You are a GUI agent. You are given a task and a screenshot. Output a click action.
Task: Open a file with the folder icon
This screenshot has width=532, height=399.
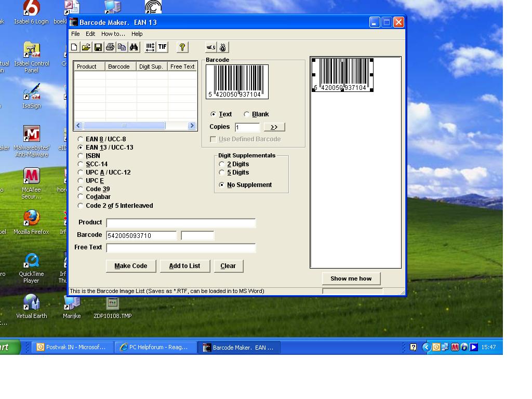pyautogui.click(x=86, y=47)
